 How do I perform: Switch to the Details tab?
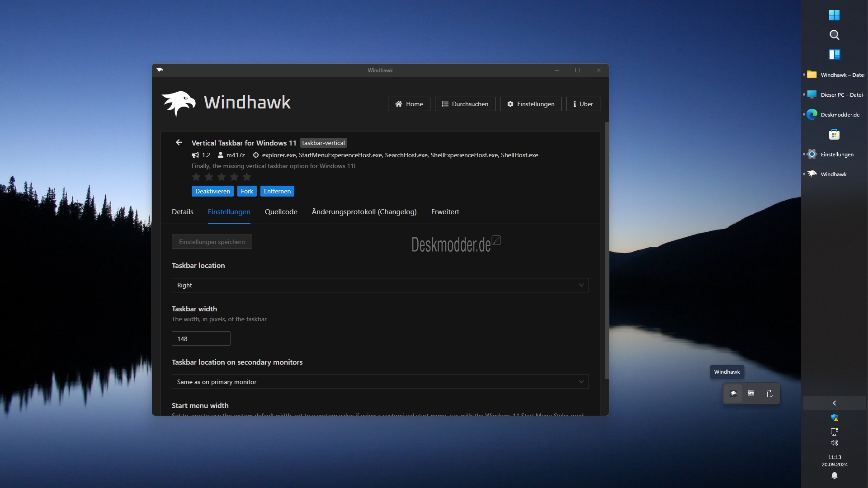(x=183, y=212)
